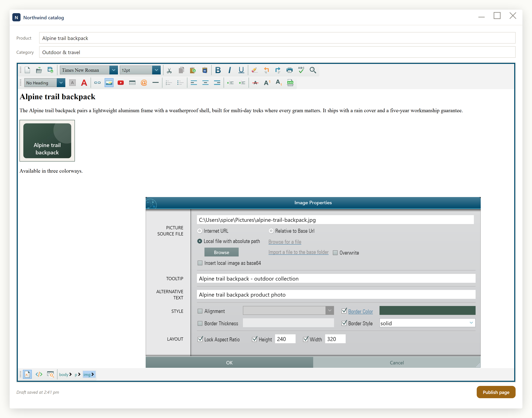Click the Insert image toolbar icon
This screenshot has width=532, height=418.
pyautogui.click(x=109, y=83)
